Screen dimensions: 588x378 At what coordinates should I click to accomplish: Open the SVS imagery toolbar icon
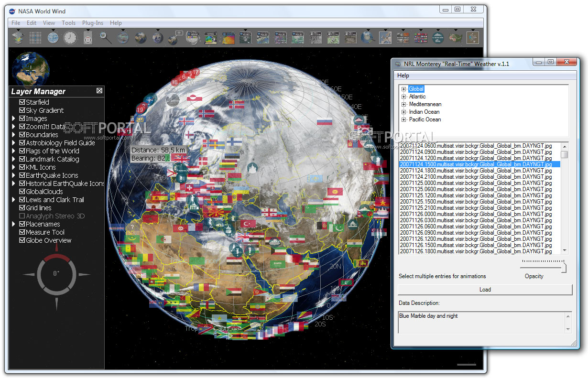point(228,37)
